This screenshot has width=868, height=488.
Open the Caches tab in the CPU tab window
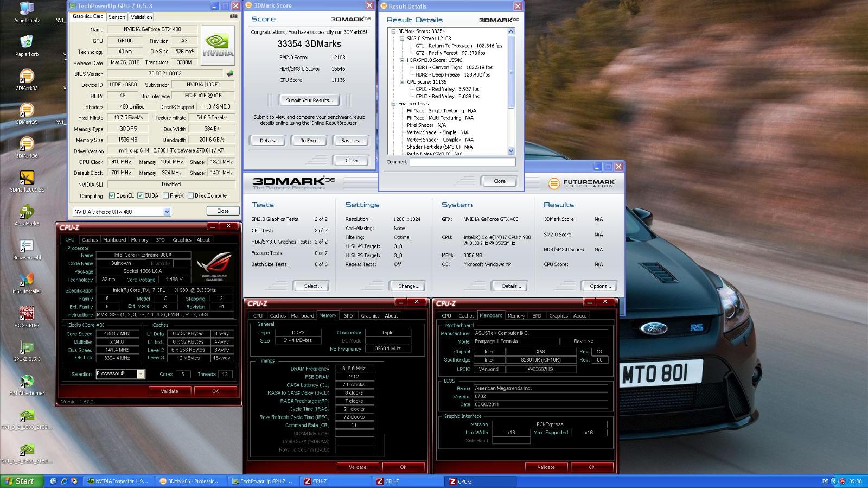pos(90,240)
